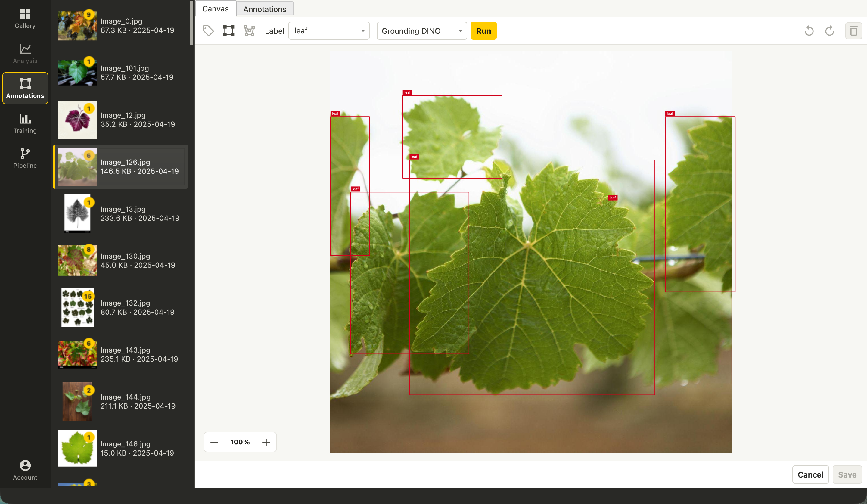Click the Save button
The image size is (867, 504).
[x=847, y=474]
